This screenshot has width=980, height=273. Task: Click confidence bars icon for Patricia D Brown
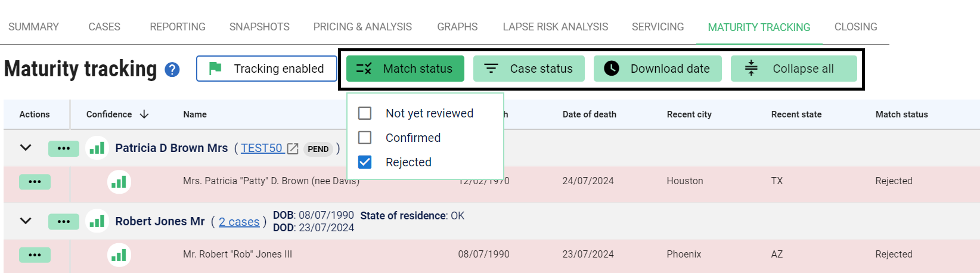97,148
